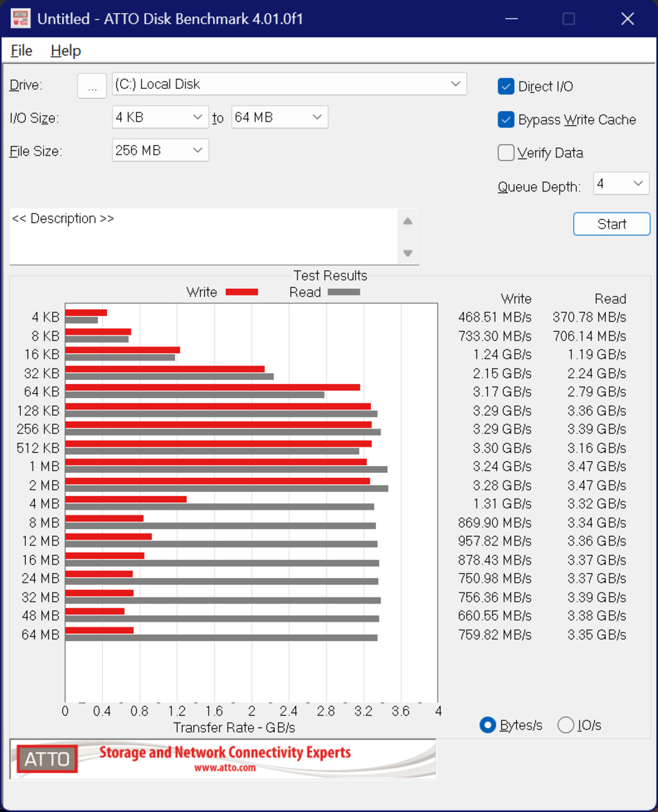The image size is (658, 812).
Task: Click the Transfer Rate - GB/s axis label
Action: 234,727
